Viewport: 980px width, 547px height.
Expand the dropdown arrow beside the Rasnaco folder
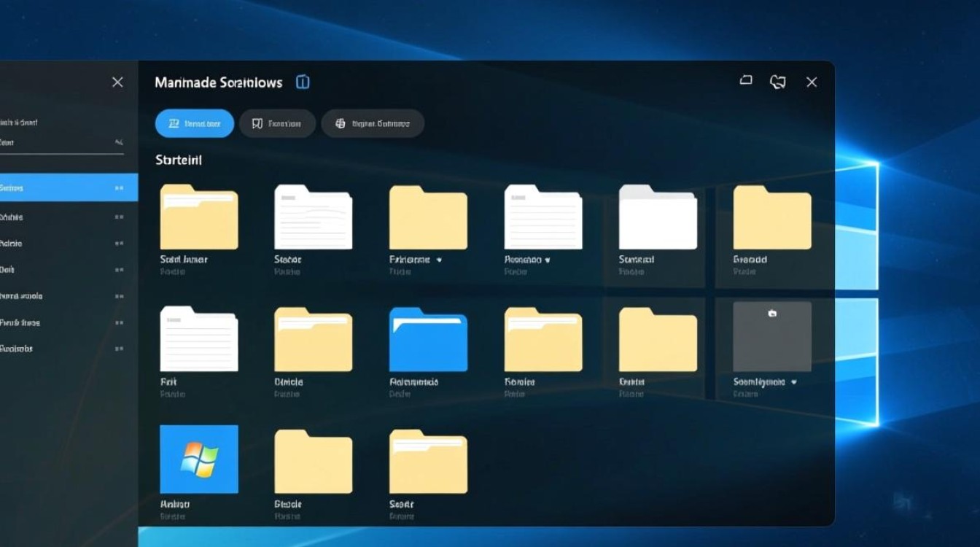click(548, 260)
